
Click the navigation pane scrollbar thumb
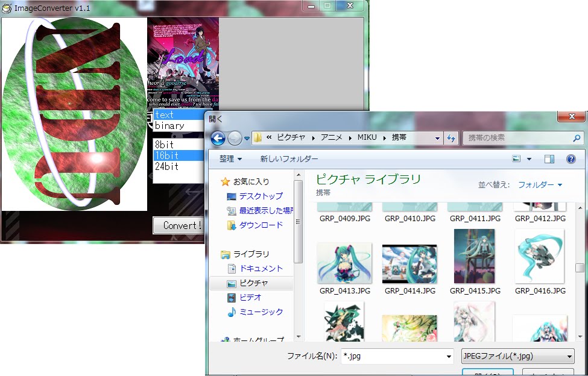tap(298, 222)
